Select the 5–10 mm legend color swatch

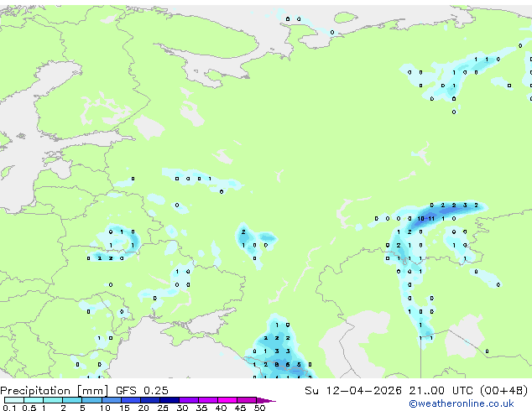[x=92, y=400]
